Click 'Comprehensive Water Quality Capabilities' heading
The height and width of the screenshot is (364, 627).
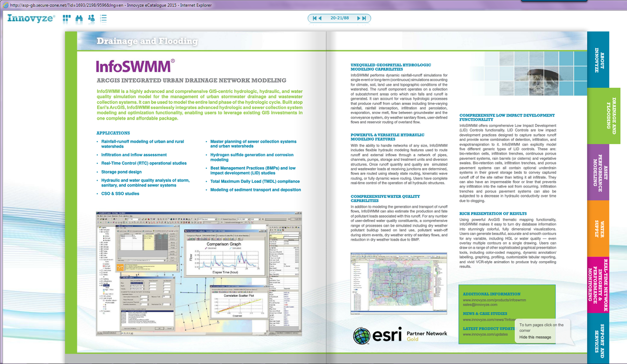click(385, 198)
